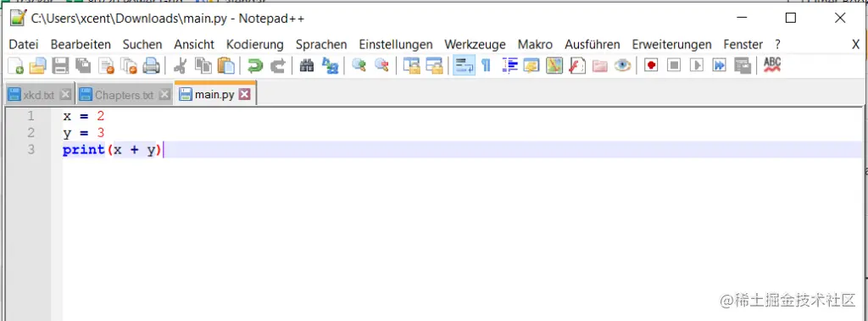Open Find with binoculars icon
The height and width of the screenshot is (321, 868).
[307, 66]
